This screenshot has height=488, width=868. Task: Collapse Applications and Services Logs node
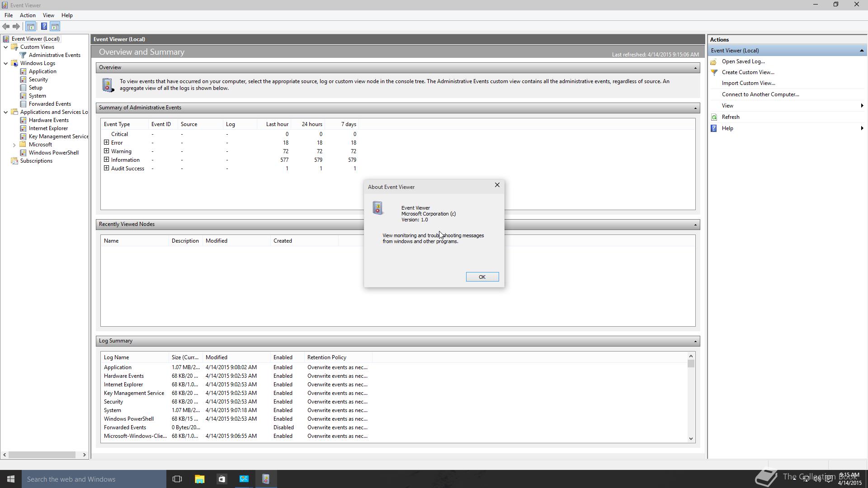pos(5,112)
